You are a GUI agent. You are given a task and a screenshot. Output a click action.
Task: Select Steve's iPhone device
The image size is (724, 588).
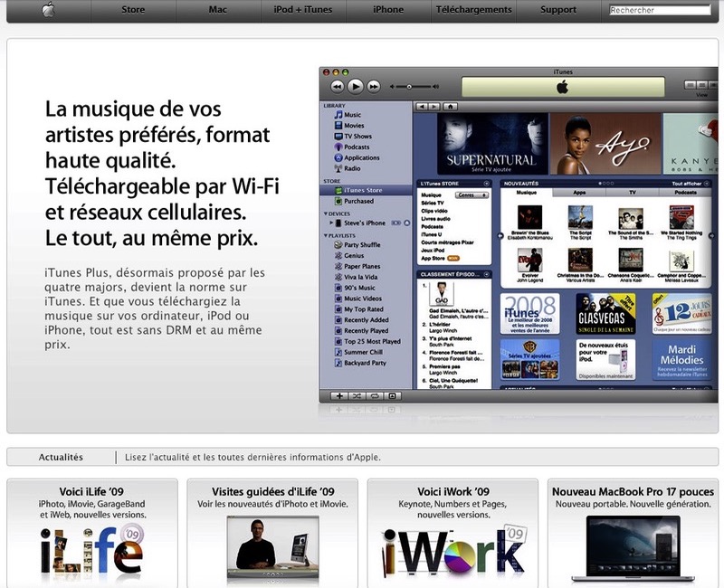[x=365, y=223]
